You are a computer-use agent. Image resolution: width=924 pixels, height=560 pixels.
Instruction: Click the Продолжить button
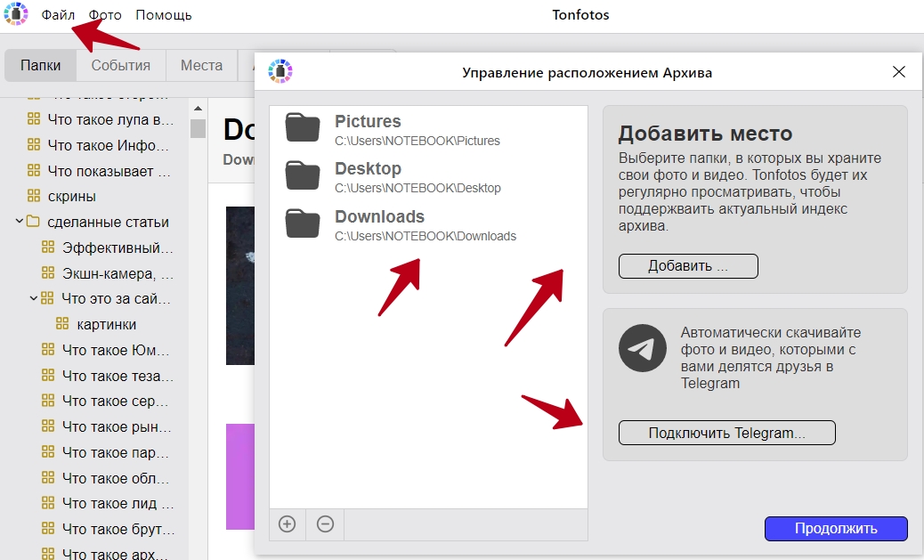(836, 528)
